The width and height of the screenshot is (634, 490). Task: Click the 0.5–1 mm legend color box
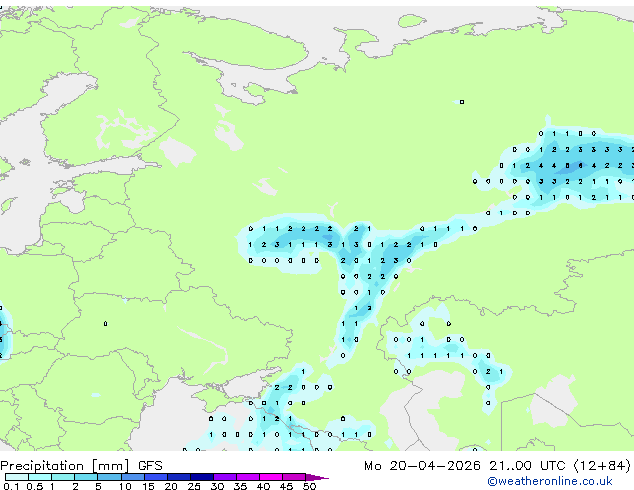pos(40,477)
